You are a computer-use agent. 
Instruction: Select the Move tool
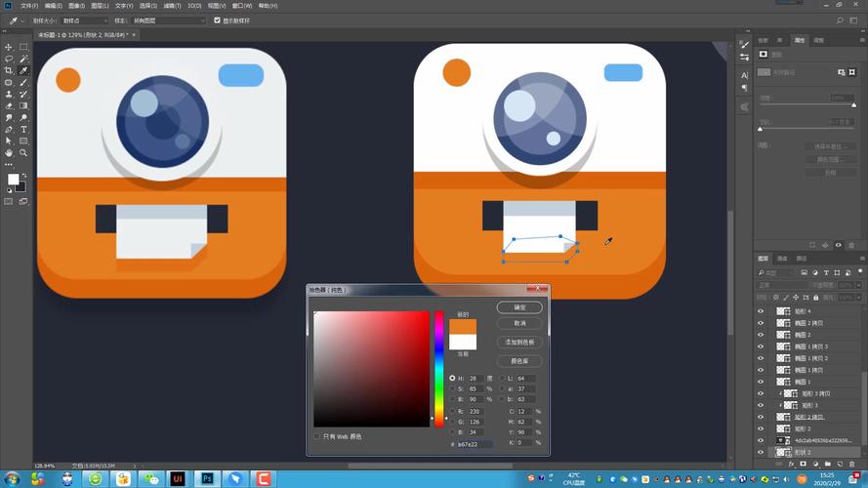(9, 47)
